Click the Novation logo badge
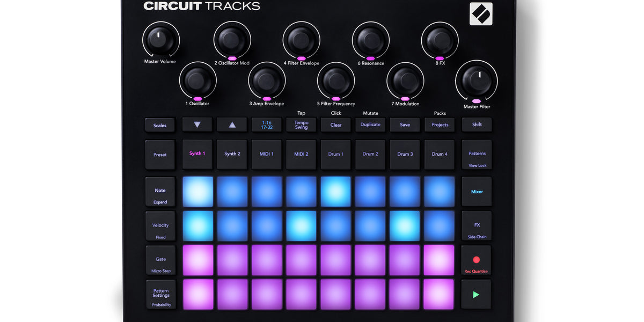Image resolution: width=644 pixels, height=322 pixels. pyautogui.click(x=480, y=14)
